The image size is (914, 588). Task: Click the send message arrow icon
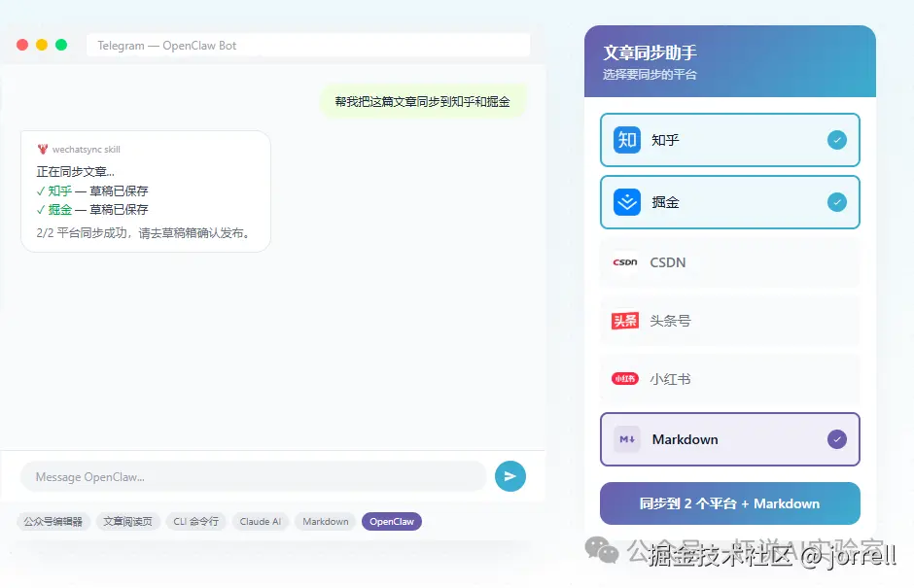pos(510,476)
